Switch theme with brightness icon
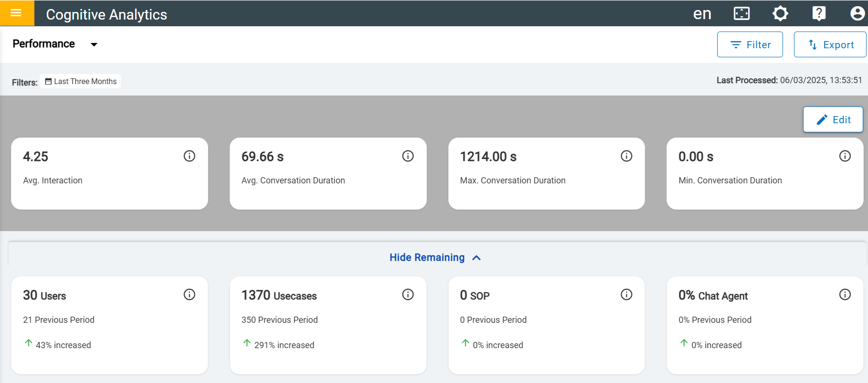 (780, 13)
